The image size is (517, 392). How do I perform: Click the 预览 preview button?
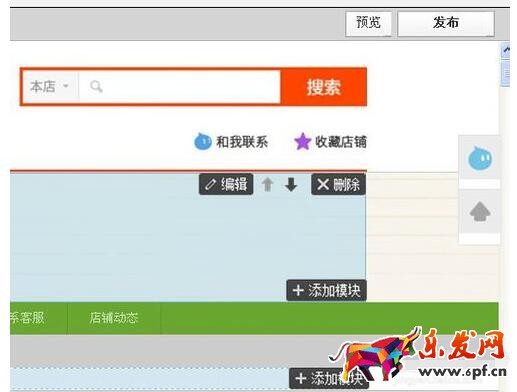(368, 23)
